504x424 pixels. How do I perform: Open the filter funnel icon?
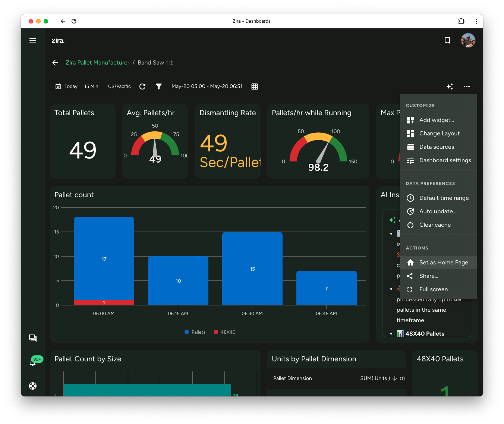click(159, 87)
